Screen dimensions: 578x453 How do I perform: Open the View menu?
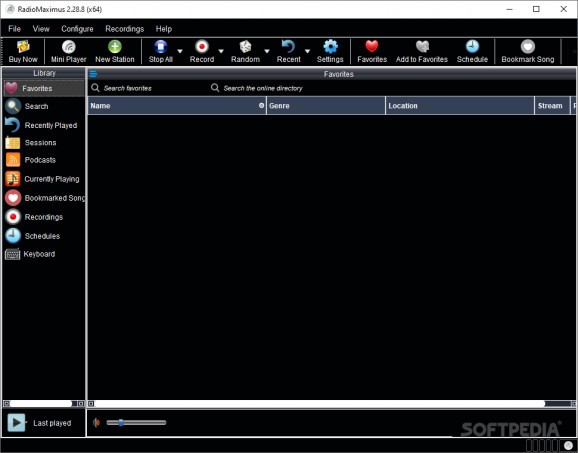point(41,29)
